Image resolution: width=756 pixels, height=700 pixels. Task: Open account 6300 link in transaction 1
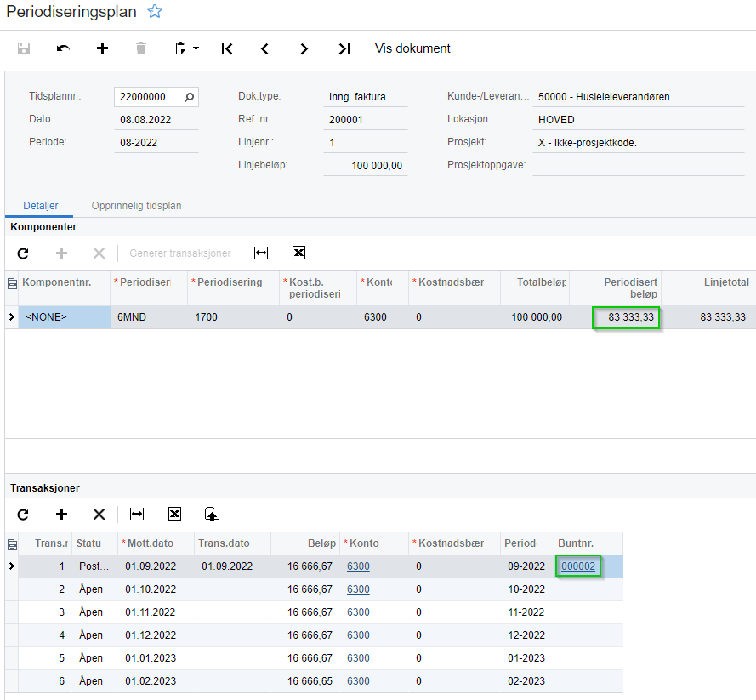tap(358, 566)
